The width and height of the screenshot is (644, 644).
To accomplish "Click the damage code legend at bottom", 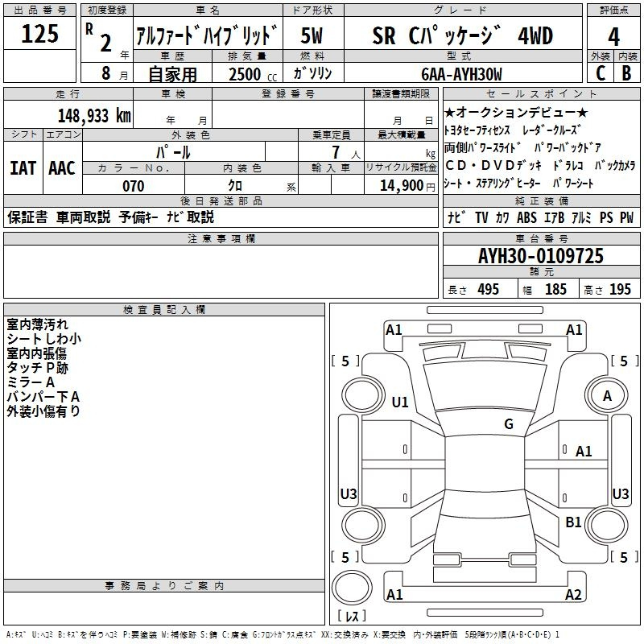I will pyautogui.click(x=283, y=635).
